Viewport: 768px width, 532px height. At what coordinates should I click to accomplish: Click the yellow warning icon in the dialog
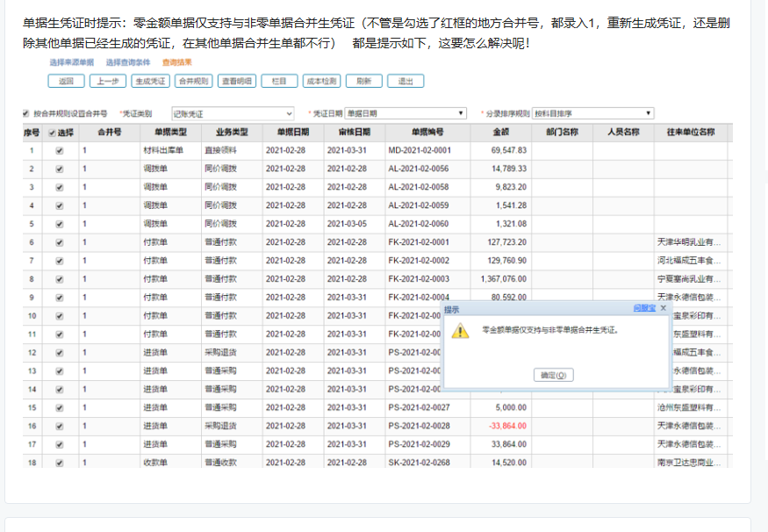(x=459, y=331)
